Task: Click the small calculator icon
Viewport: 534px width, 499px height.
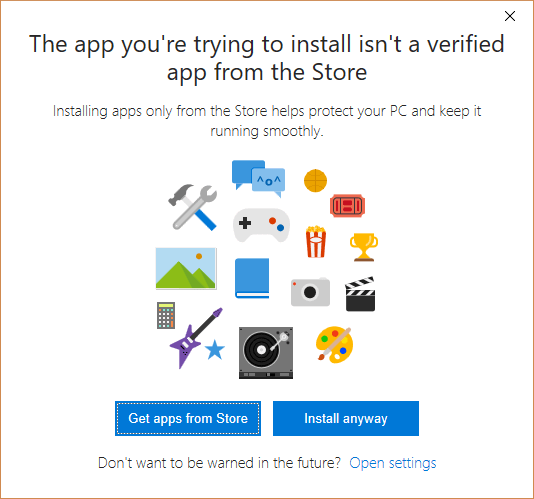Action: [166, 315]
